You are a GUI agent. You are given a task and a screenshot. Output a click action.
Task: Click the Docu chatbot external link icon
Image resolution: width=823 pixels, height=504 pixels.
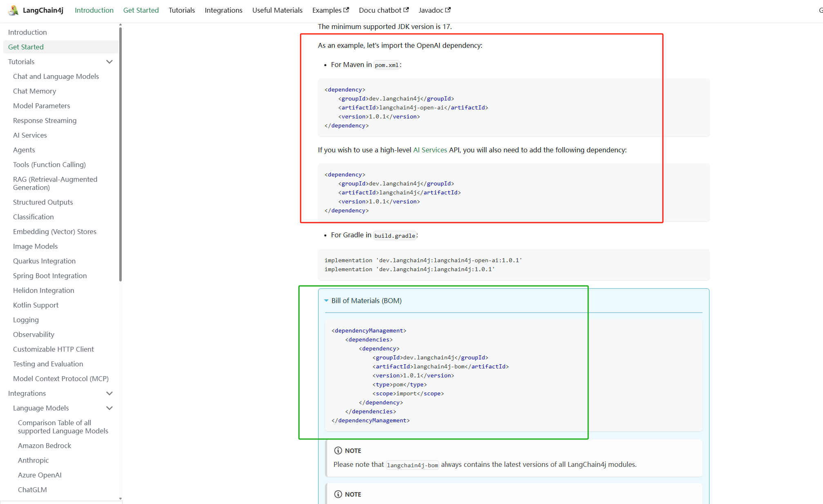click(406, 10)
